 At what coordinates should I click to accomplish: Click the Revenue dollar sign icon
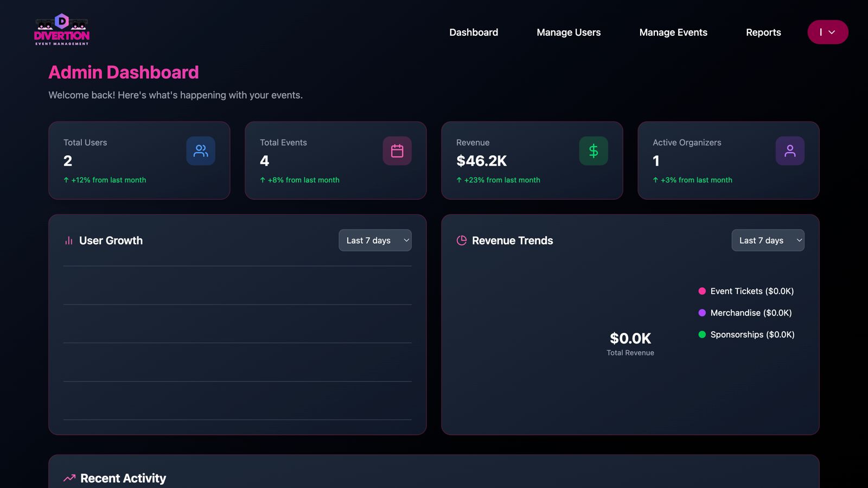pyautogui.click(x=593, y=151)
